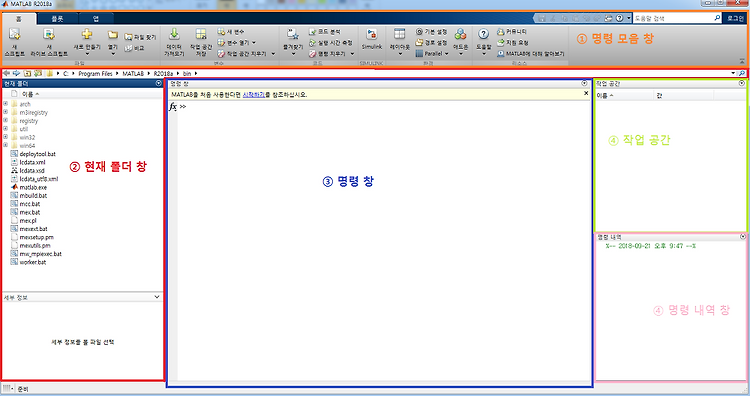
Task: Open the 레이아웃 (Layout) menu
Action: pos(400,42)
